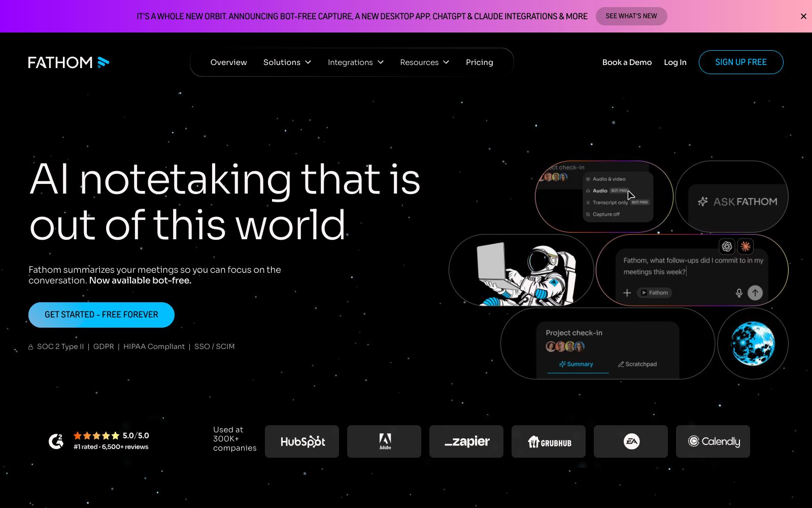Viewport: 812px width, 508px height.
Task: Click the 'GDPR' text
Action: pos(104,346)
